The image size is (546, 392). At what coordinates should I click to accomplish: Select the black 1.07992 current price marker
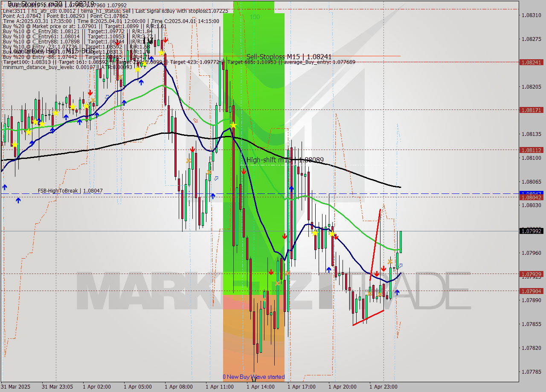click(x=533, y=231)
